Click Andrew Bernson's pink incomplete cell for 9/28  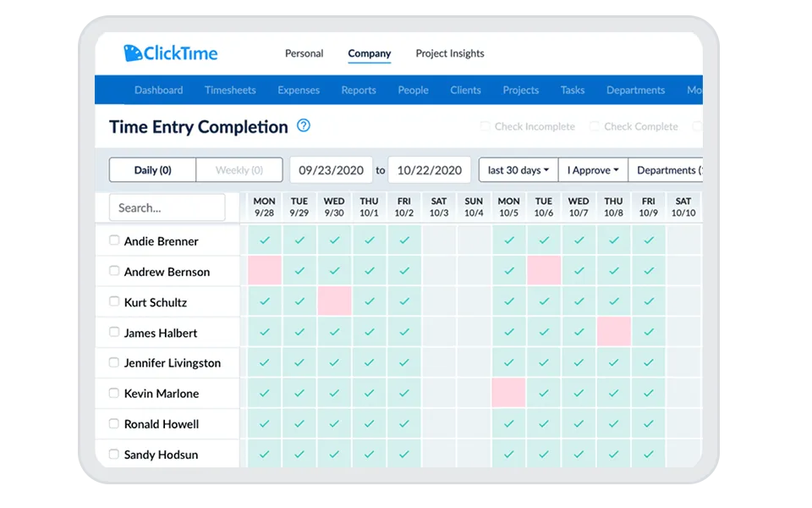point(264,271)
